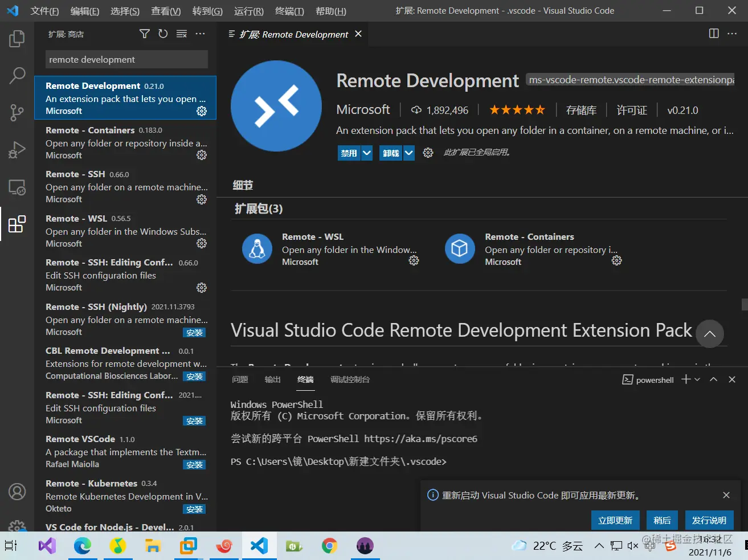
Task: Click manage gear next to uninstall button
Action: click(x=428, y=153)
